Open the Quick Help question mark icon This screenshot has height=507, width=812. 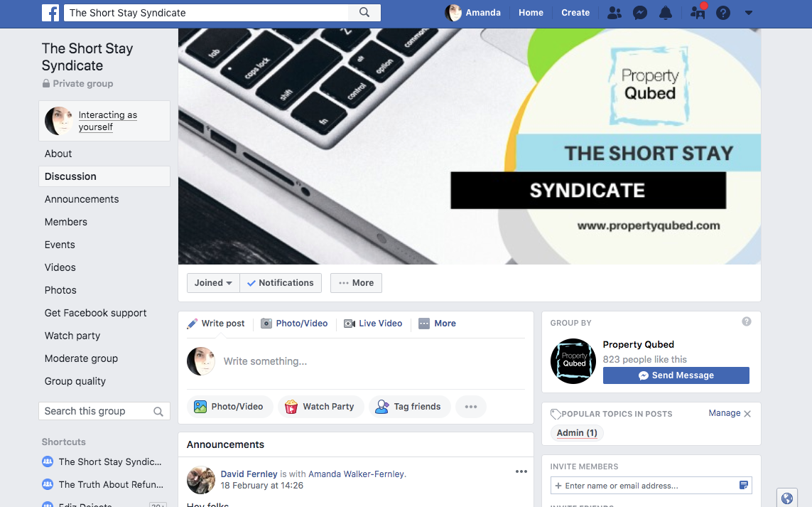click(x=723, y=13)
